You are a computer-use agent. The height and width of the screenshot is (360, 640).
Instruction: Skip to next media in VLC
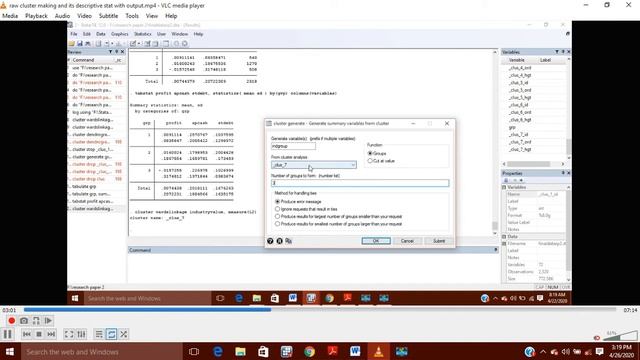[51, 334]
